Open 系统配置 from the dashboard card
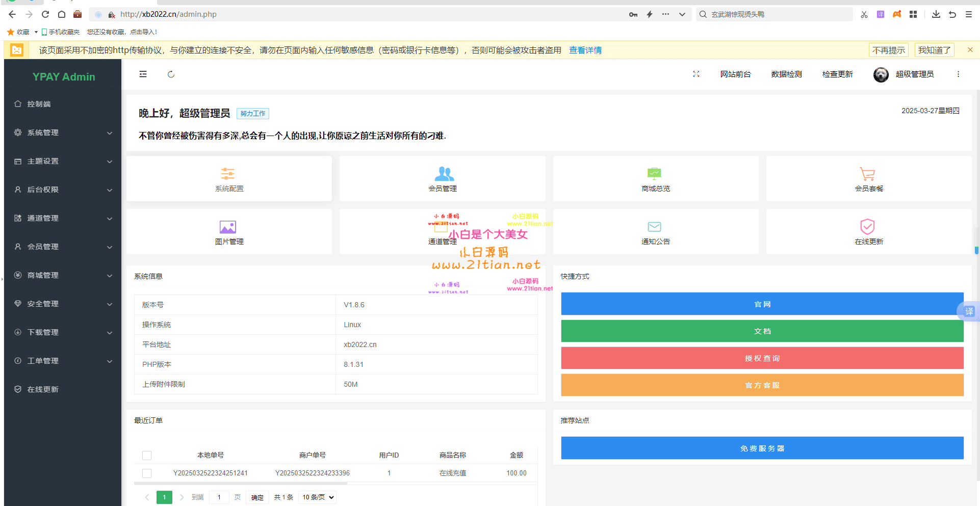The width and height of the screenshot is (980, 506). (229, 178)
